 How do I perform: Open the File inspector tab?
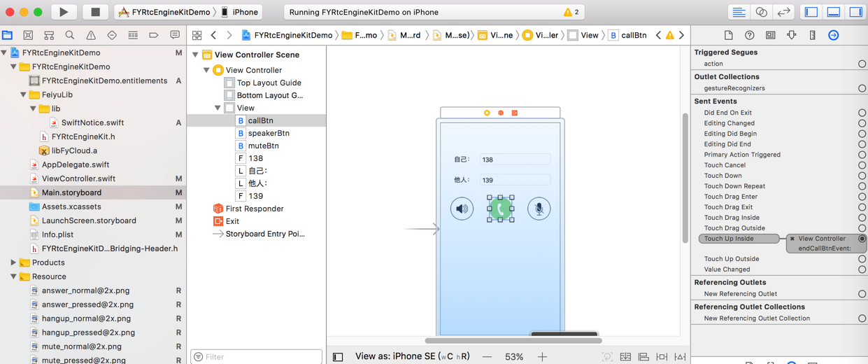728,35
